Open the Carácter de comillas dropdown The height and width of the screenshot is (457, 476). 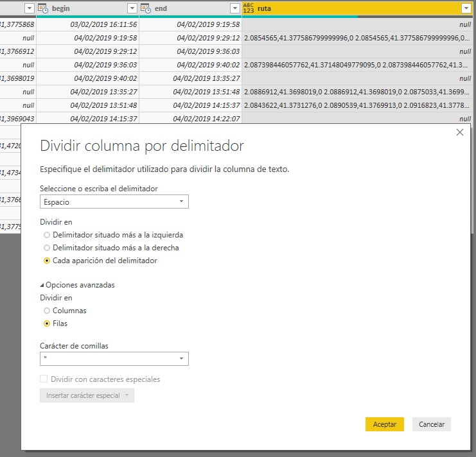(114, 359)
